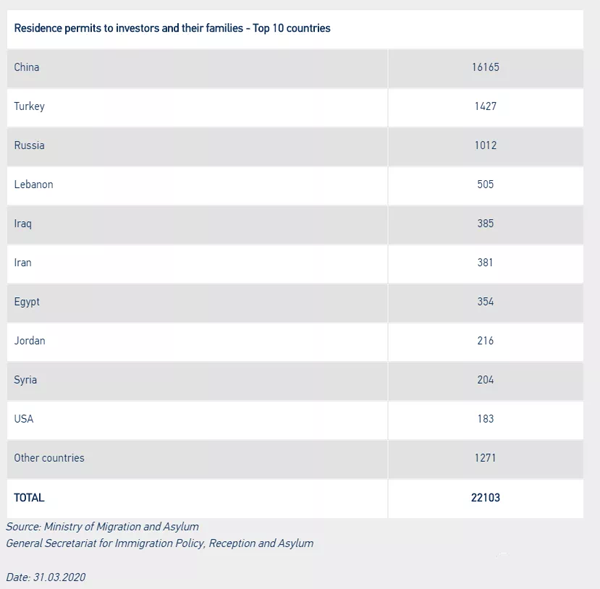600x589 pixels.
Task: Select the Other countries row label
Action: (x=49, y=457)
